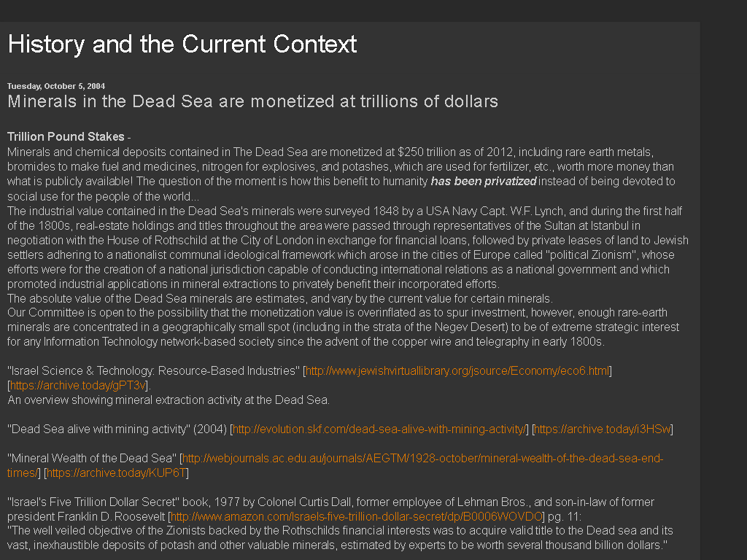Click the bold Trillion Pound Stakes heading
Screen dimensions: 747x560
(x=66, y=136)
